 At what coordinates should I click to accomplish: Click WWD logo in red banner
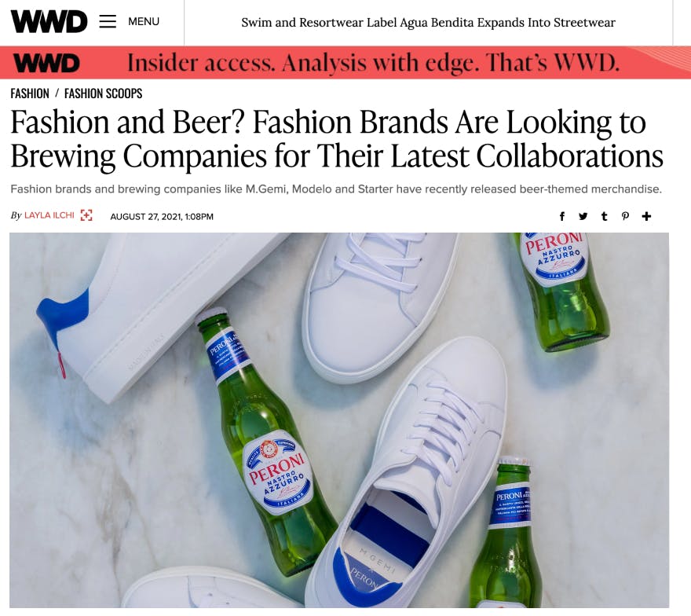tap(46, 63)
